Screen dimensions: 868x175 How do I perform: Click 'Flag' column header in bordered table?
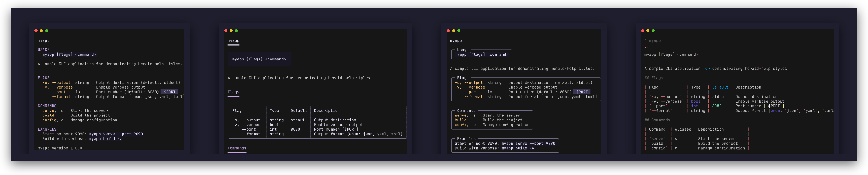pyautogui.click(x=237, y=111)
